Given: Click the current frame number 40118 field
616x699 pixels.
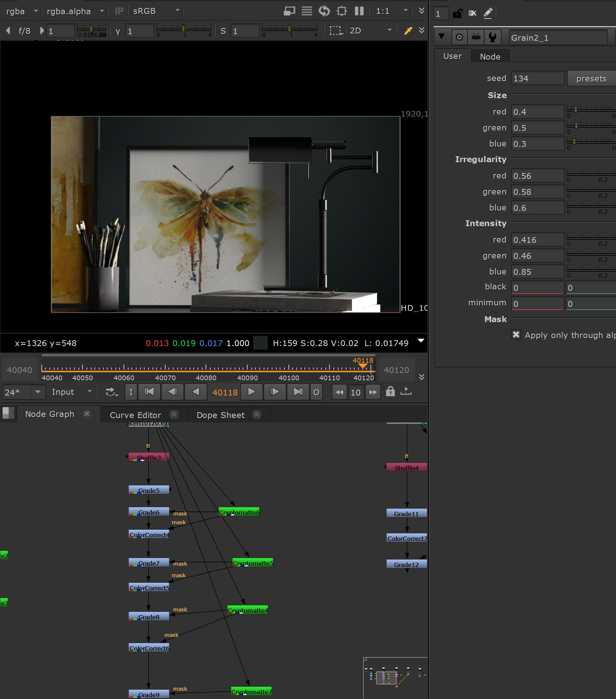Looking at the screenshot, I should pos(225,393).
